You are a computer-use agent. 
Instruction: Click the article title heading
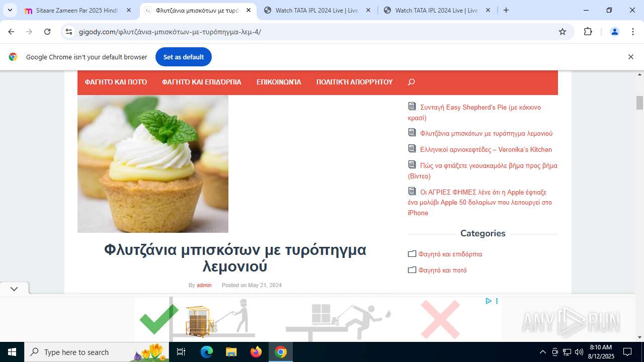(x=235, y=257)
